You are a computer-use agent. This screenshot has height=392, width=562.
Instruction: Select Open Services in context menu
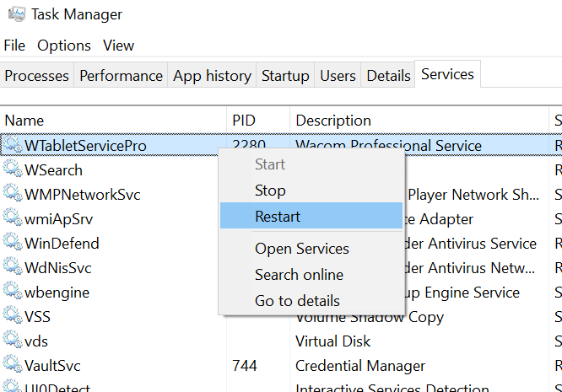point(301,249)
